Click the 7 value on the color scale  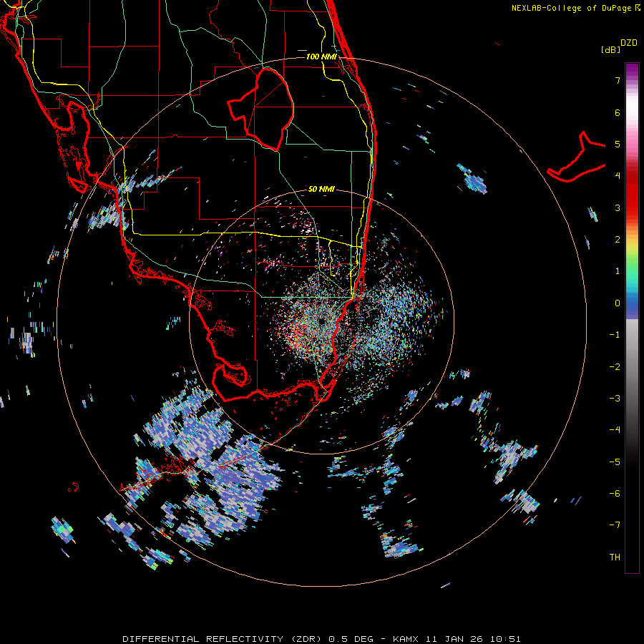pyautogui.click(x=618, y=80)
